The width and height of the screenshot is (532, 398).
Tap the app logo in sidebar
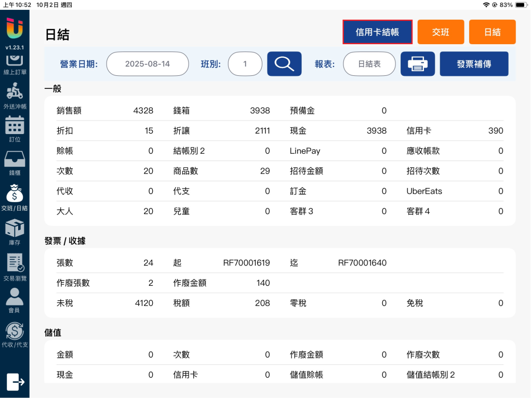[x=15, y=29]
